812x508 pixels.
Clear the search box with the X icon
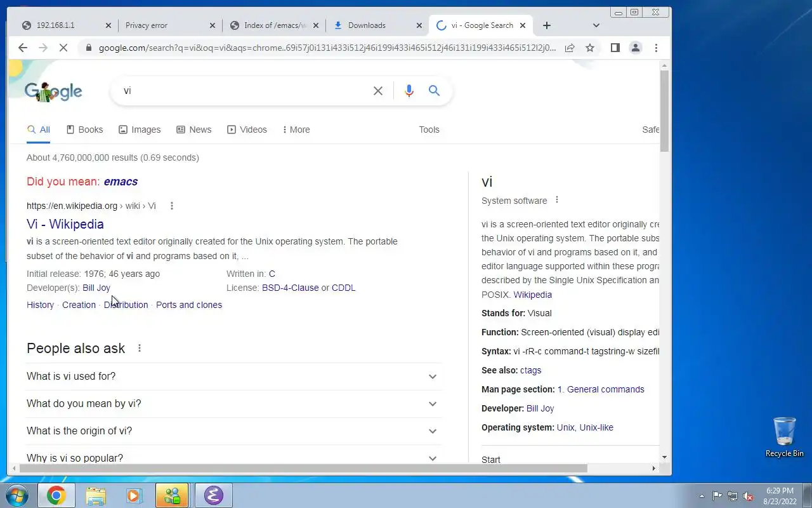point(378,91)
